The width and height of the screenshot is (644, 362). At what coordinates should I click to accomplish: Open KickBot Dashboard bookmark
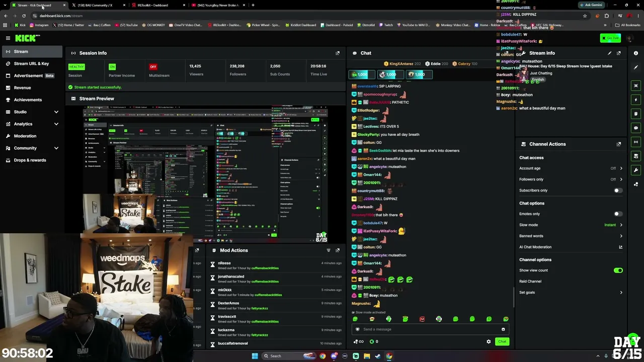tap(301, 25)
